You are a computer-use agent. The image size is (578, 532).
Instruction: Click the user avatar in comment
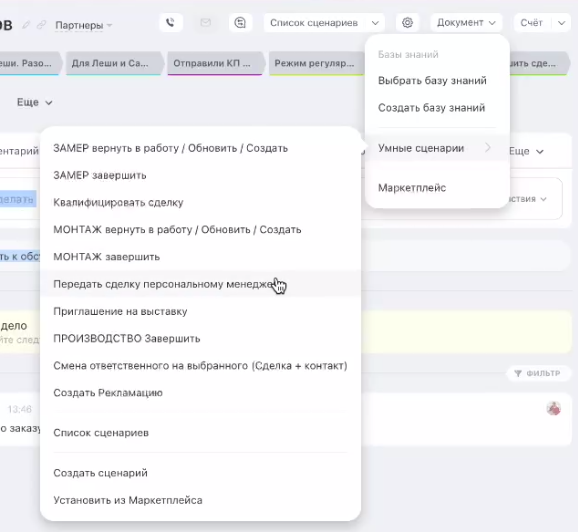click(x=554, y=408)
